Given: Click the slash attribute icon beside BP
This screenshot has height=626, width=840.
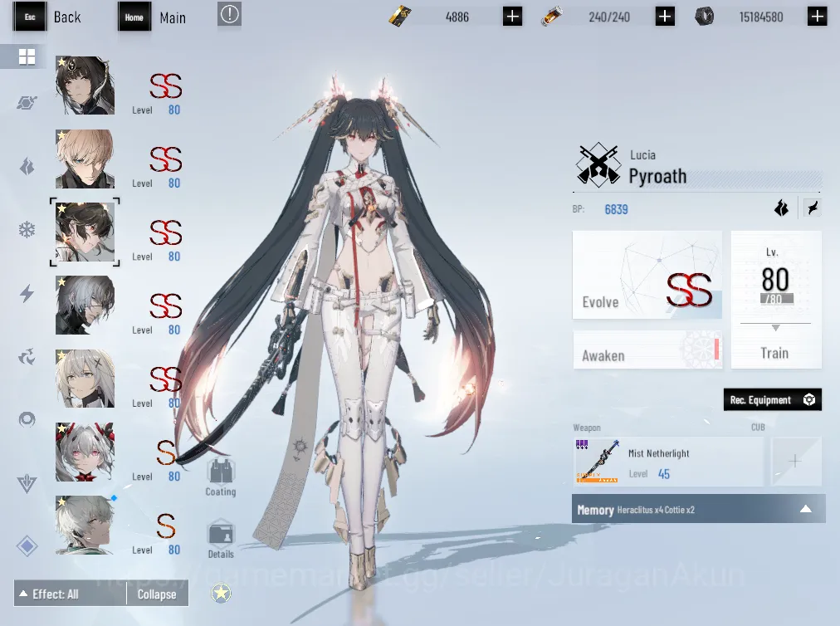Looking at the screenshot, I should tap(812, 208).
